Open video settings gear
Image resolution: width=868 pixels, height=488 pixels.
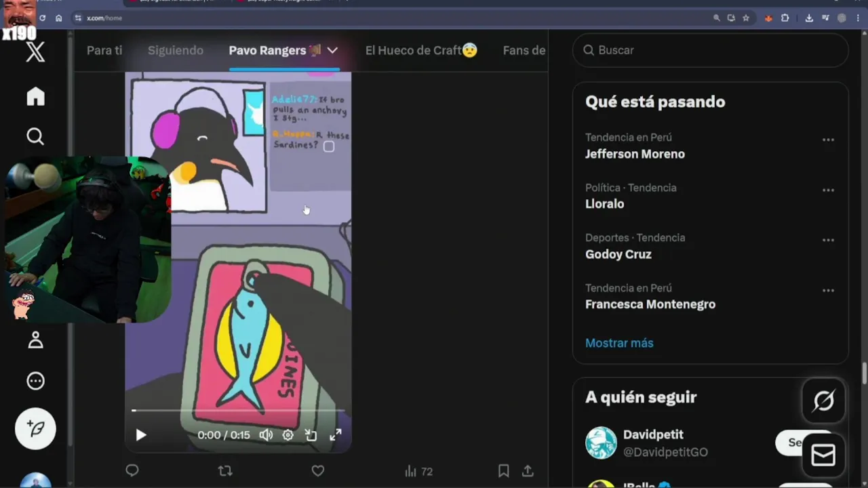(x=288, y=435)
